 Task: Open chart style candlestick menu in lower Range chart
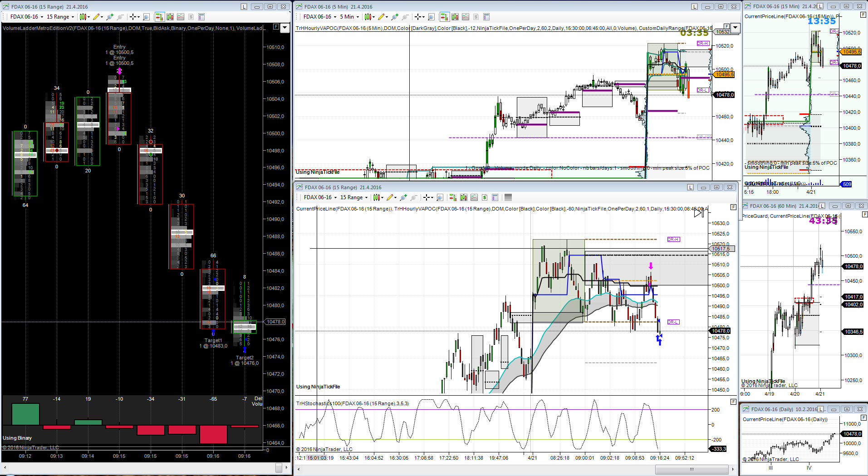[378, 197]
